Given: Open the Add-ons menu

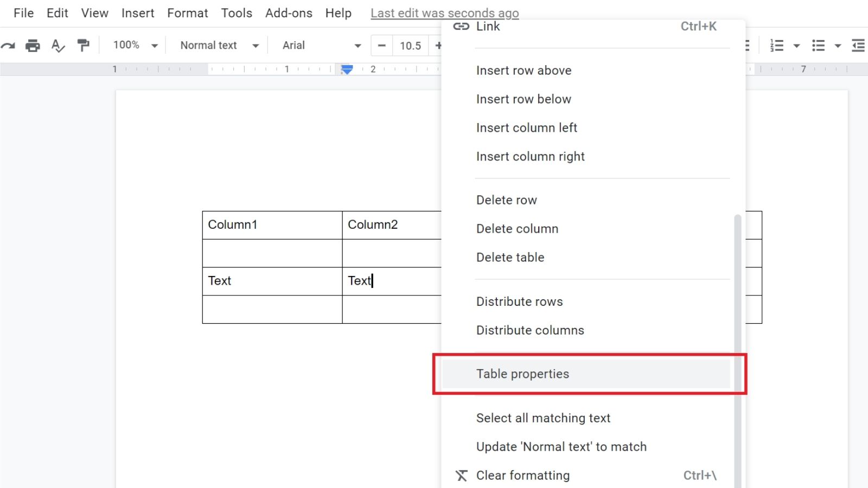Looking at the screenshot, I should [x=289, y=13].
